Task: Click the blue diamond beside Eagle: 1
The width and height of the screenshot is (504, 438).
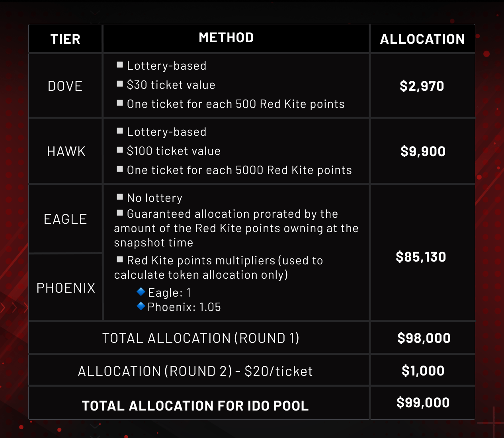Action: [141, 291]
